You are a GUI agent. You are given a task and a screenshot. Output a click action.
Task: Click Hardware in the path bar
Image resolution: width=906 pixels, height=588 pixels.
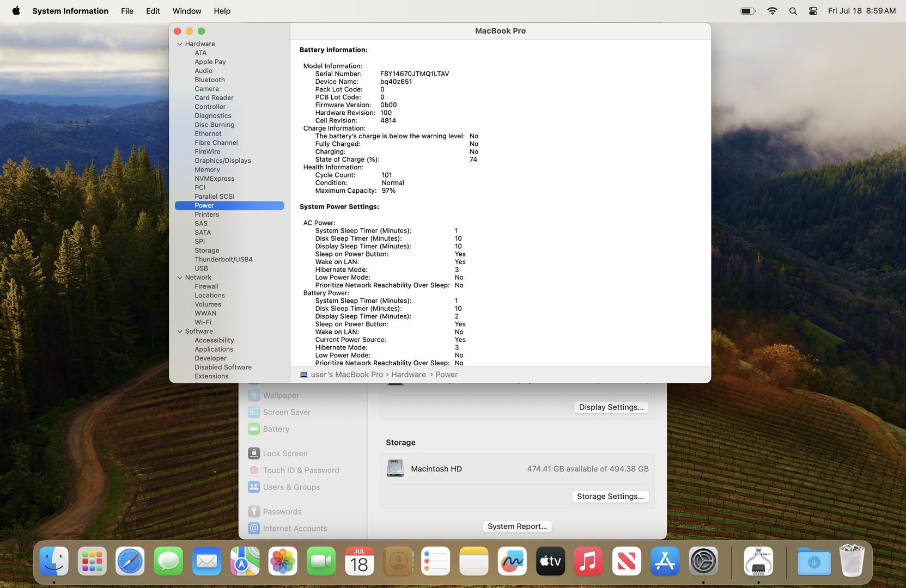click(409, 375)
